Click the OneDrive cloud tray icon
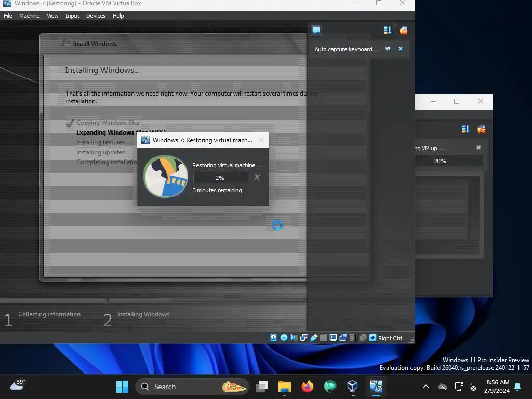 (443, 387)
